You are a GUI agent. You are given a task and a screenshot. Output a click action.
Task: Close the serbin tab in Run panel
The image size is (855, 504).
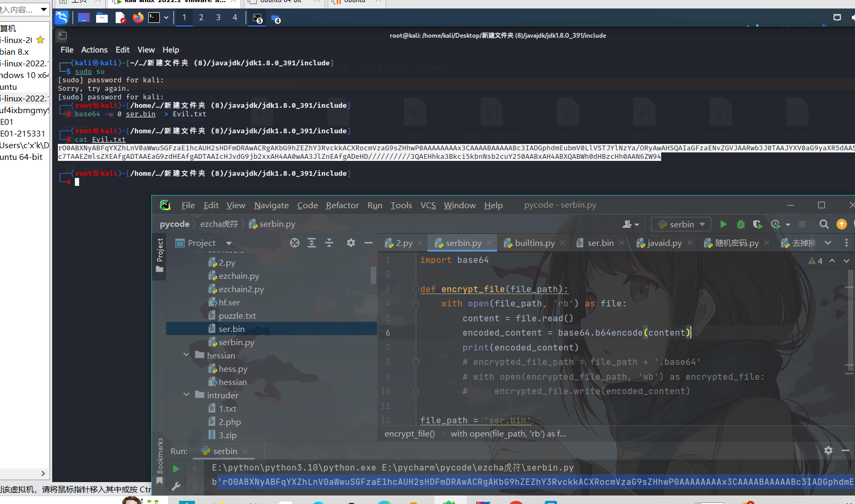pos(245,451)
